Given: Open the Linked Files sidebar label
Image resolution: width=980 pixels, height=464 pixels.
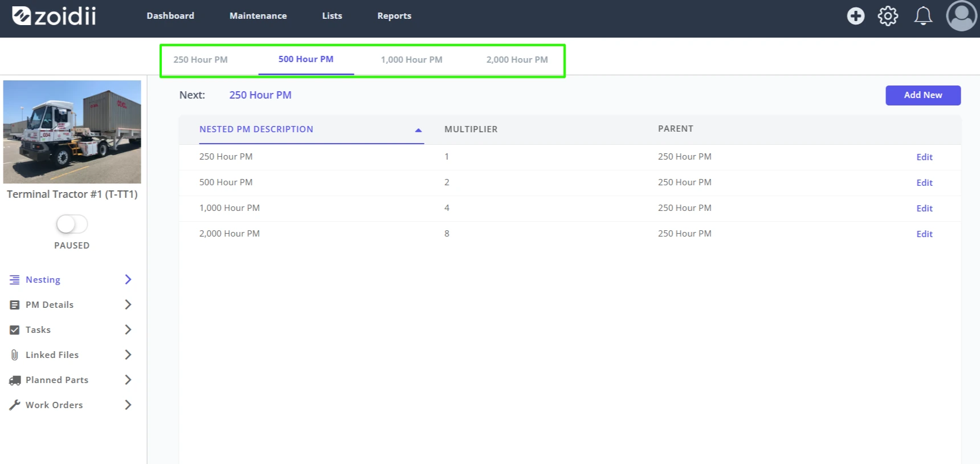Looking at the screenshot, I should 52,355.
